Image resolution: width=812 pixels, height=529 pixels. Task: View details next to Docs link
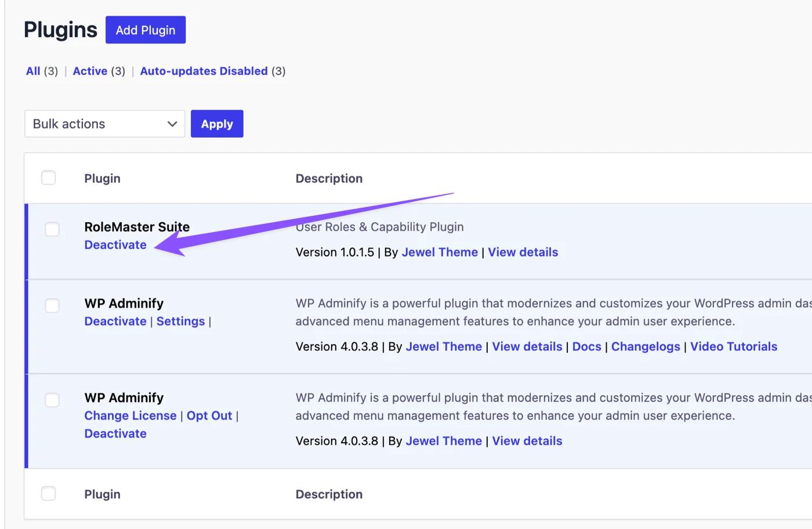click(x=527, y=347)
